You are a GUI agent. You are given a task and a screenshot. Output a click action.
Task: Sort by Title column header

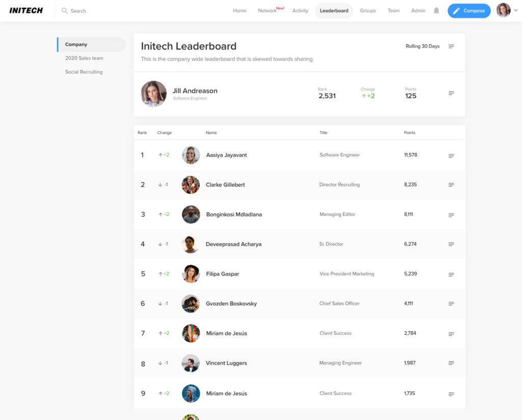323,133
